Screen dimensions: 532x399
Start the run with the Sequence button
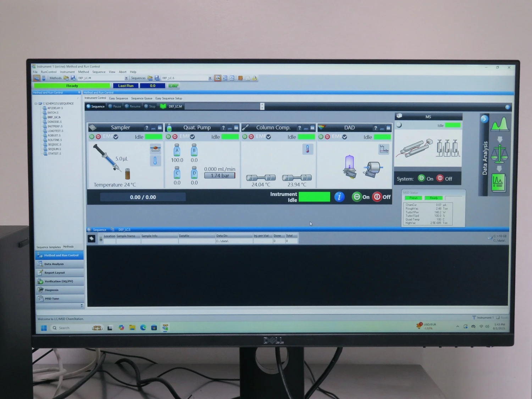click(x=96, y=106)
